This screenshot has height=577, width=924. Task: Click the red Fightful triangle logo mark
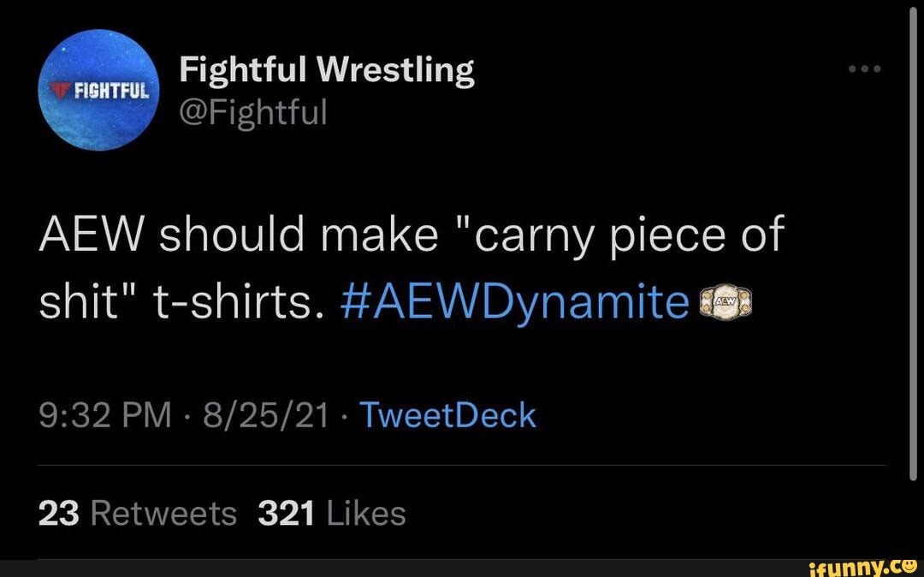[58, 90]
